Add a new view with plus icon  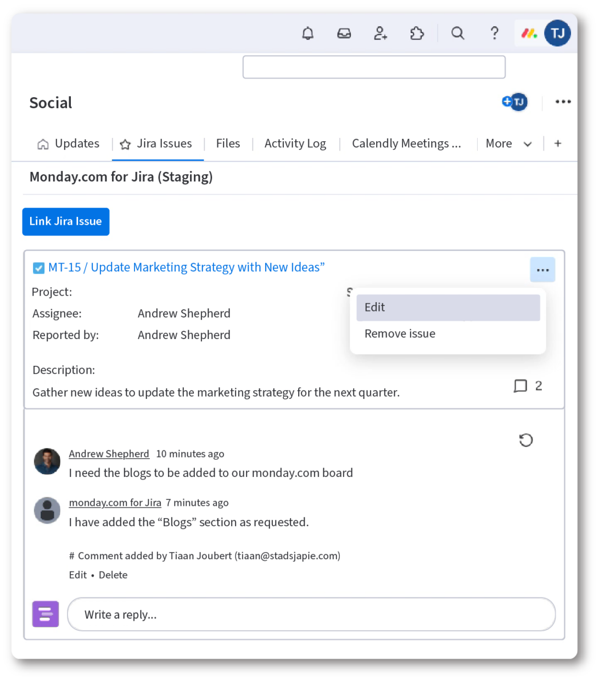point(558,143)
